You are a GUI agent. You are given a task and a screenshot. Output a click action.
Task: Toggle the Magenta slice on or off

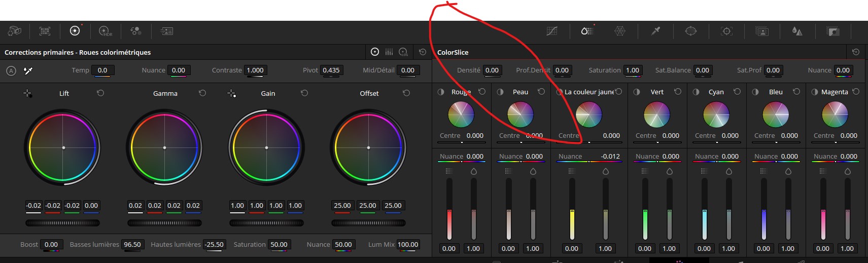tap(815, 92)
